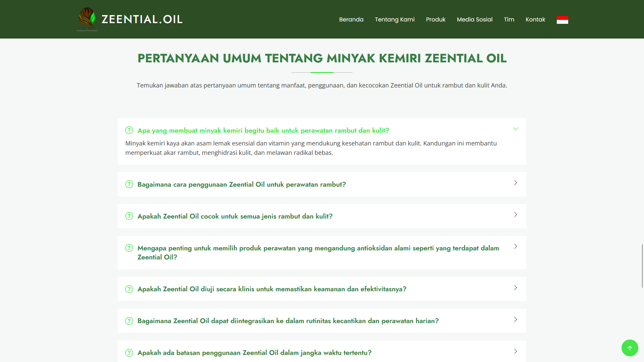Image resolution: width=644 pixels, height=362 pixels.
Task: Collapse the first FAQ with down chevron
Action: [516, 129]
